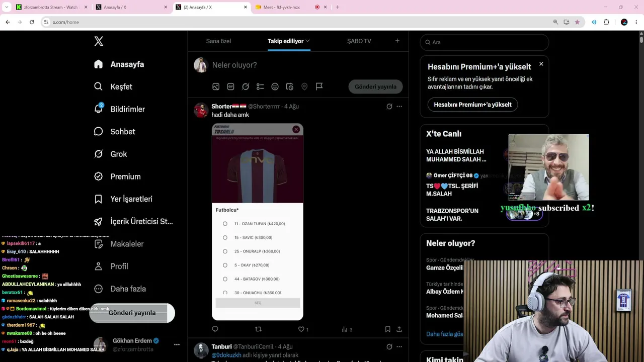This screenshot has height=362, width=644.
Task: Click the flag icon in composer toolbar
Action: (x=319, y=86)
